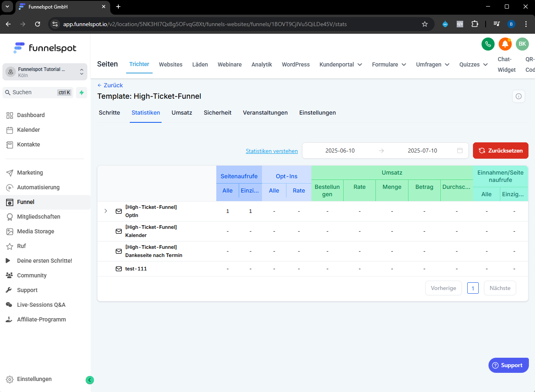
Task: Open the Kundenportal dropdown menu
Action: pos(341,64)
